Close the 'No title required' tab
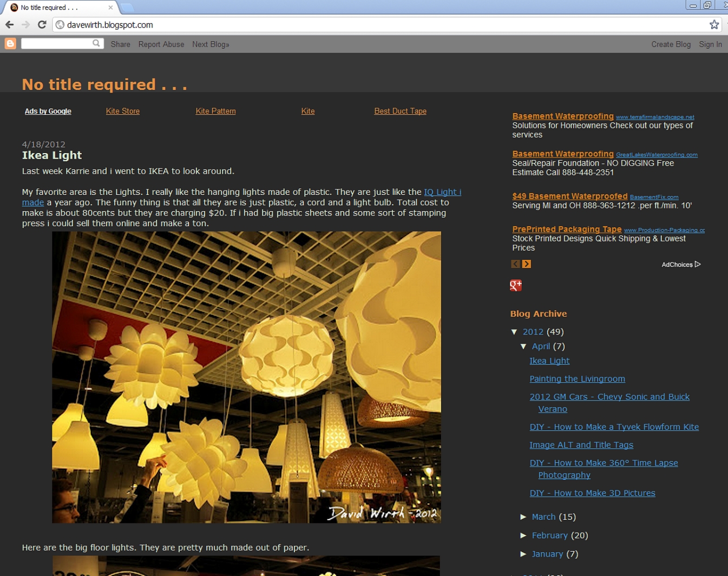This screenshot has width=728, height=576. tap(110, 8)
